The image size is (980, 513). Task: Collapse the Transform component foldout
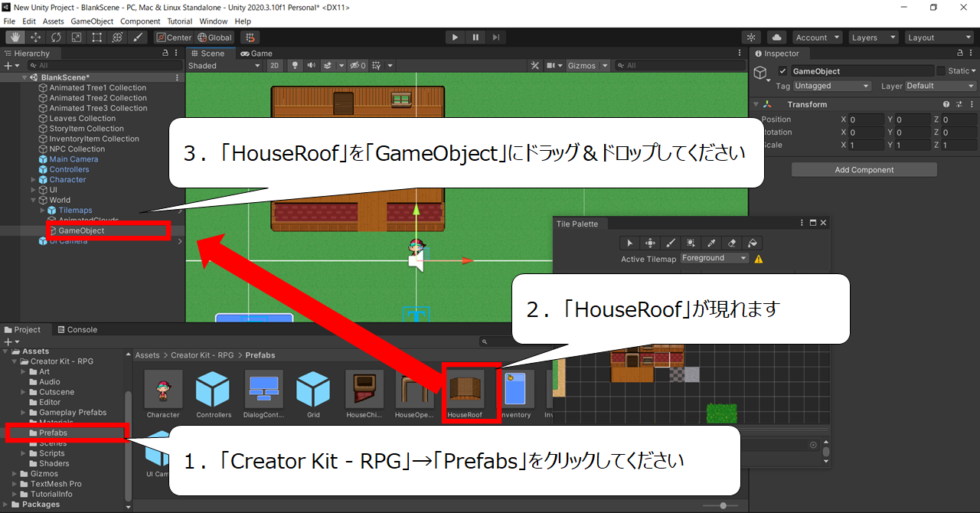point(756,104)
